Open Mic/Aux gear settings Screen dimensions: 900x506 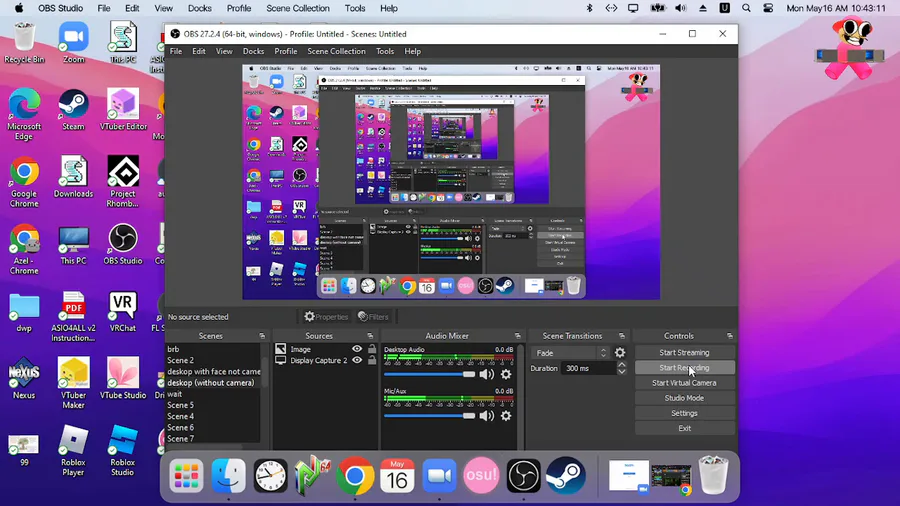pyautogui.click(x=506, y=416)
